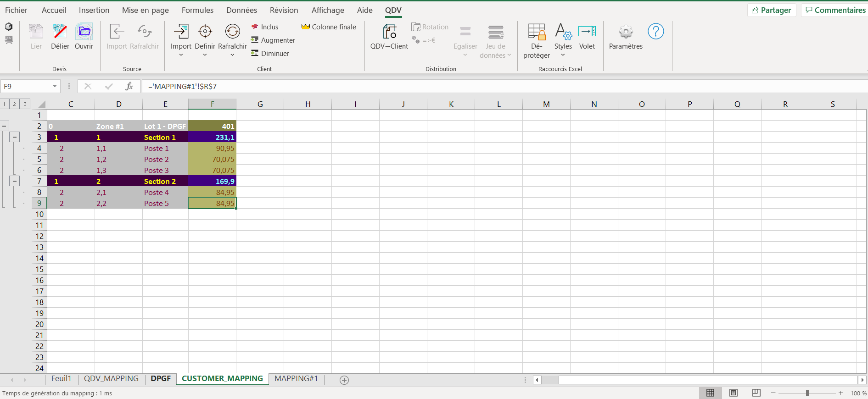Click the zoom slider handle
The width and height of the screenshot is (868, 399).
pyautogui.click(x=807, y=393)
